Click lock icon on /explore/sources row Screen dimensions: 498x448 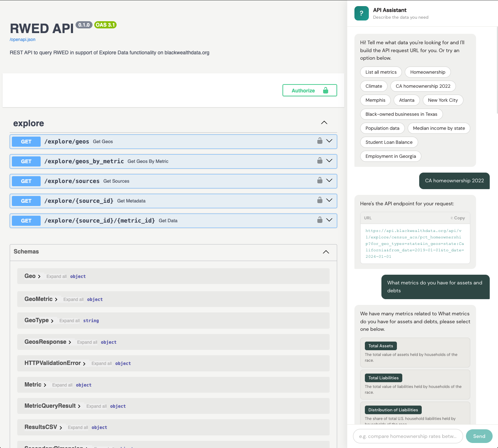click(320, 180)
